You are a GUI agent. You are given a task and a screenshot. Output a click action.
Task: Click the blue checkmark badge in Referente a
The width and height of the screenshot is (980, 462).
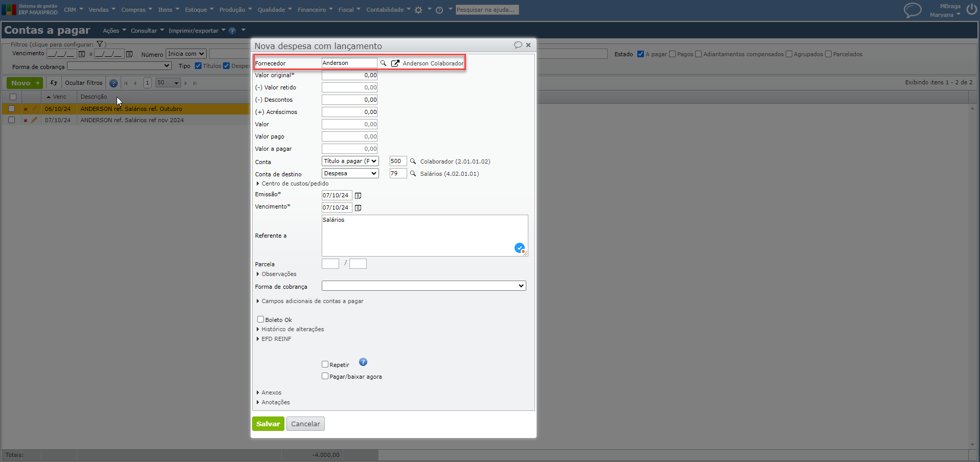tap(520, 248)
